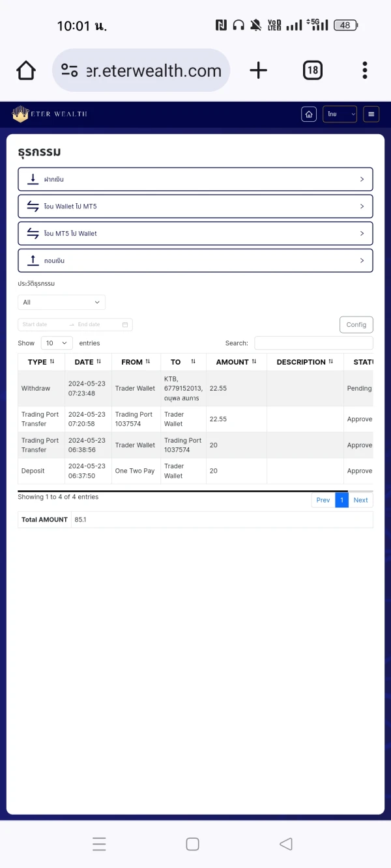Viewport: 391px width, 868px height.
Task: Open the All transaction type filter
Action: pyautogui.click(x=61, y=302)
